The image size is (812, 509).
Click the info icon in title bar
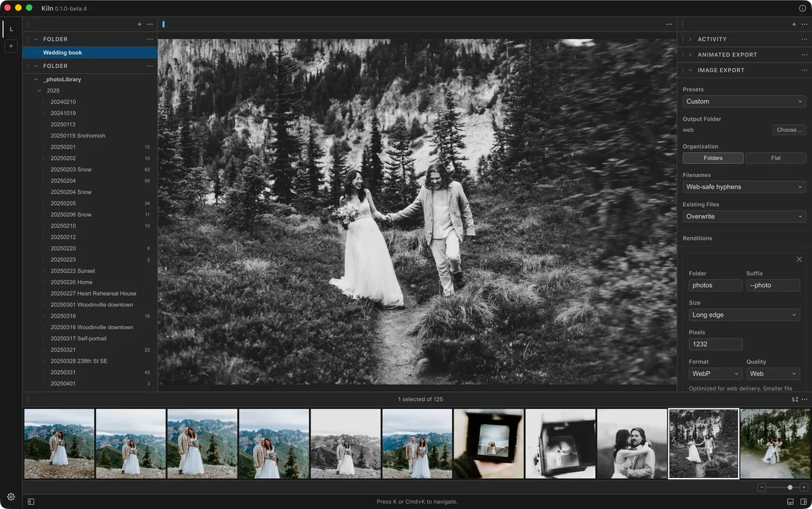point(802,9)
